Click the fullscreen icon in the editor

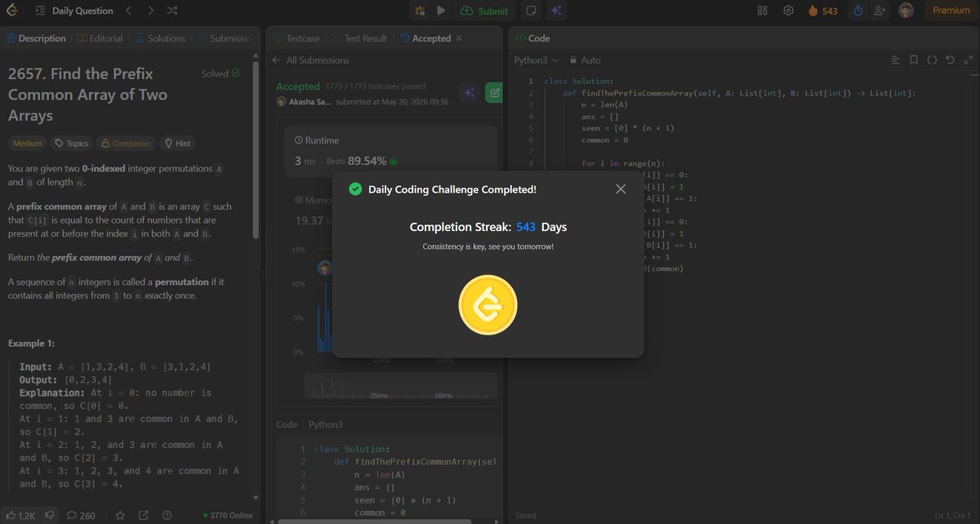pyautogui.click(x=969, y=60)
